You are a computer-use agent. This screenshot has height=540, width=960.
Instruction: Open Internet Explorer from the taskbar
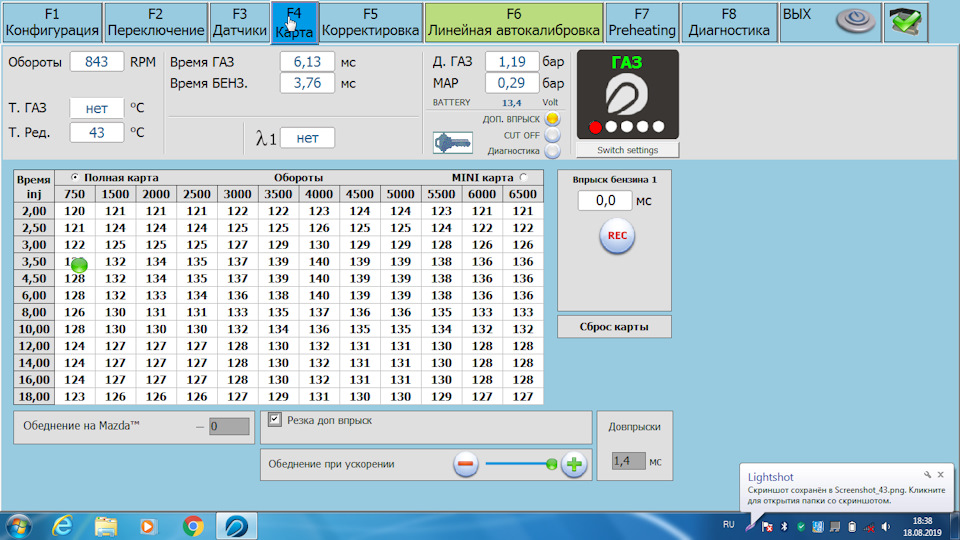62,525
